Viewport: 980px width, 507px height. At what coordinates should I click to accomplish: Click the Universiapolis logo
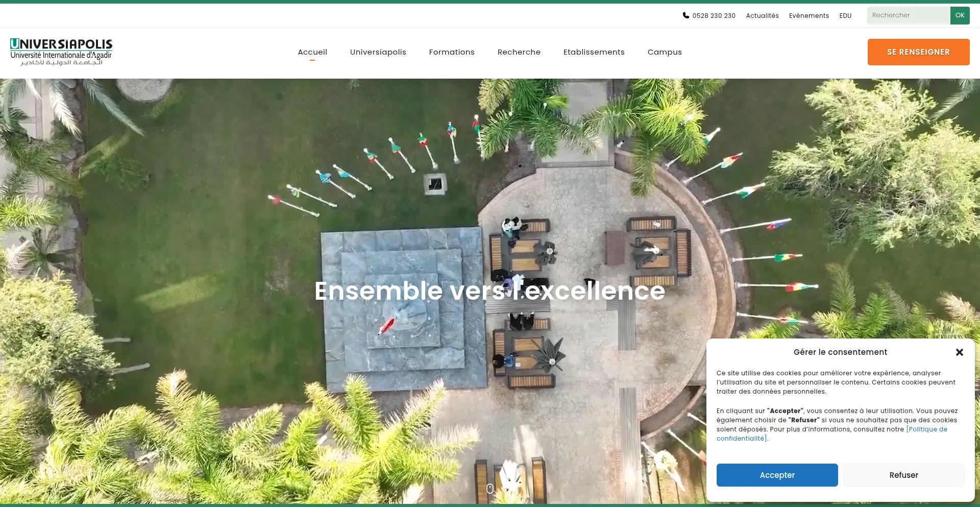61,52
